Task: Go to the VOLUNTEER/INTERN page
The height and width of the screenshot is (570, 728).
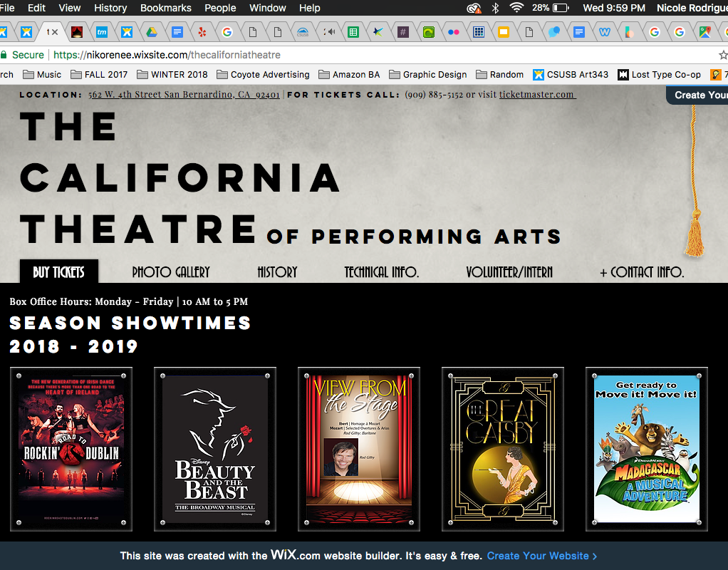Action: [509, 271]
